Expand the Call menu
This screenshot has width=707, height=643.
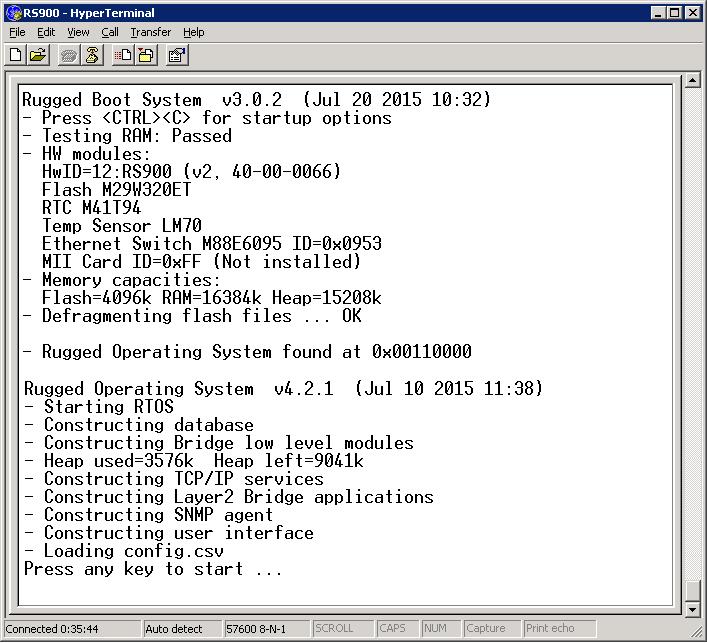pos(110,32)
